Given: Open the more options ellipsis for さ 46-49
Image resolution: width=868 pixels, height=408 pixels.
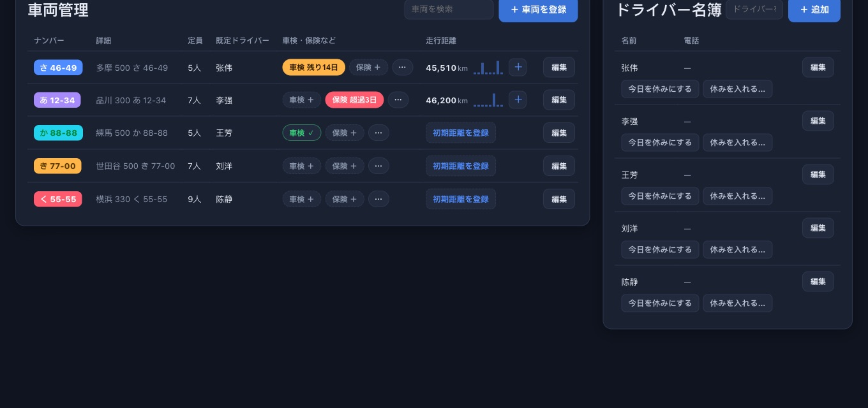Looking at the screenshot, I should pos(403,67).
